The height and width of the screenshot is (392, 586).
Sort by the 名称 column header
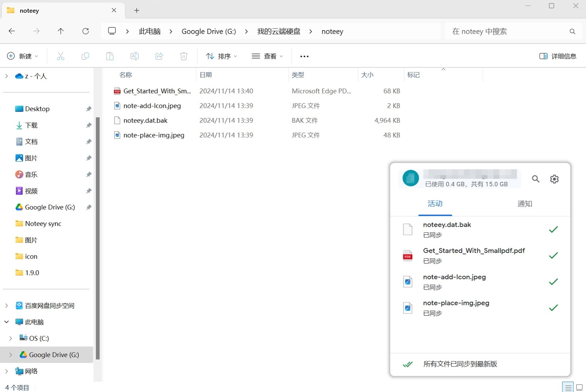[x=126, y=75]
